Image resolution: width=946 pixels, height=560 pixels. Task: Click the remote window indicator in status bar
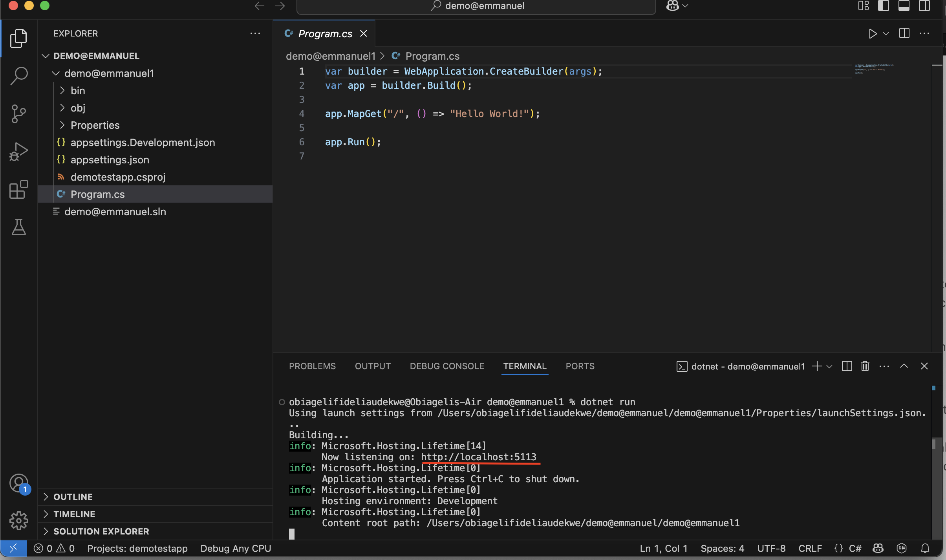(13, 548)
